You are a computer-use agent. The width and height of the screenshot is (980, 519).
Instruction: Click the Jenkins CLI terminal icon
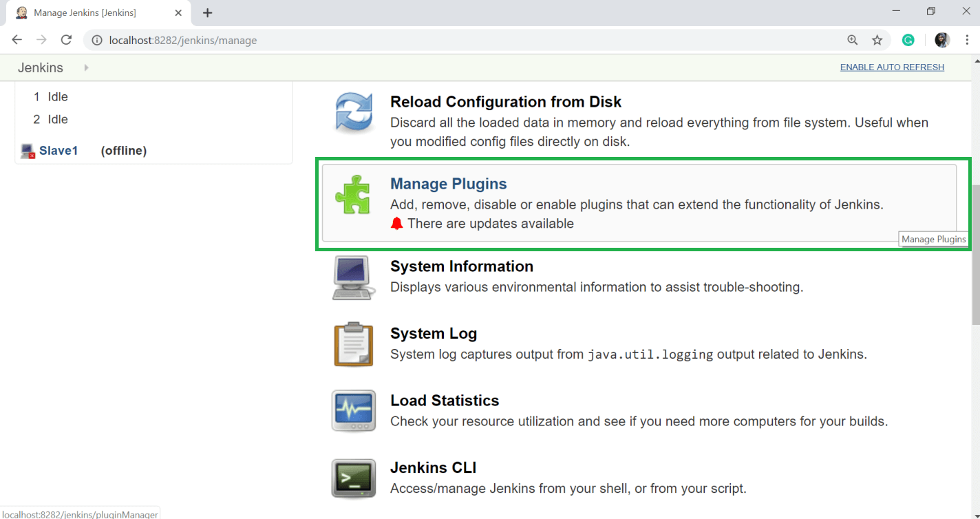click(354, 478)
